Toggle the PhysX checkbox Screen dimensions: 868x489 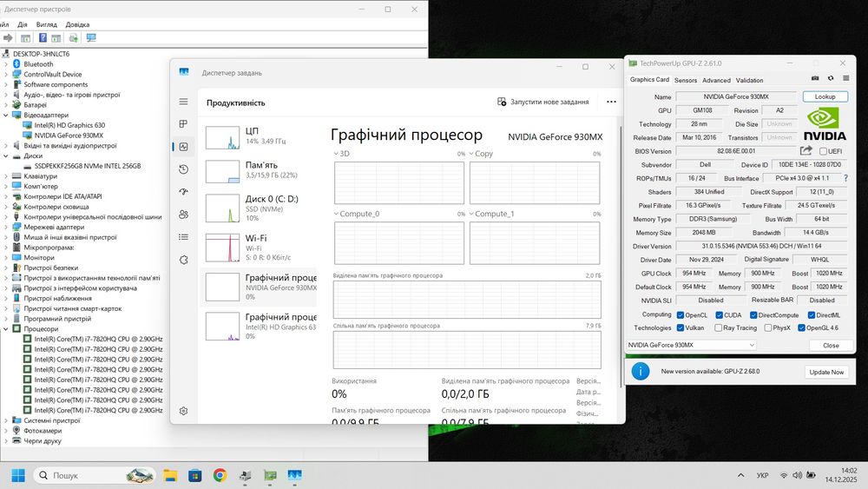point(768,327)
